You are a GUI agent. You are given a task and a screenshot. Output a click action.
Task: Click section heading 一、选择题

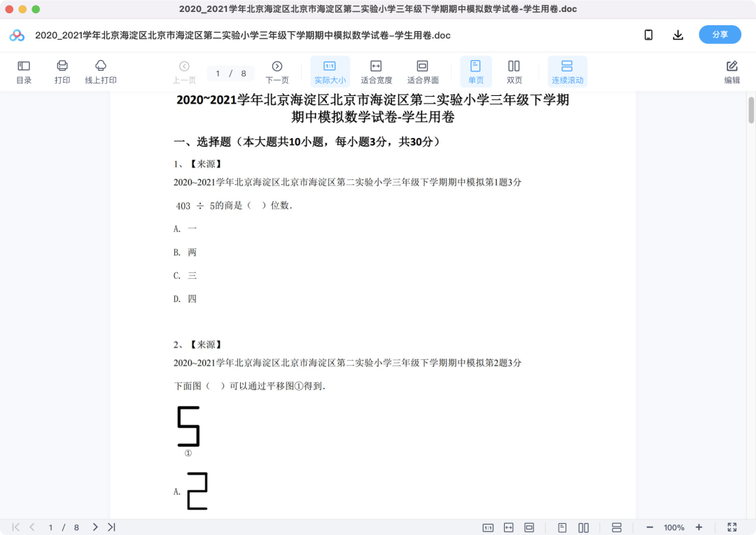pos(307,142)
